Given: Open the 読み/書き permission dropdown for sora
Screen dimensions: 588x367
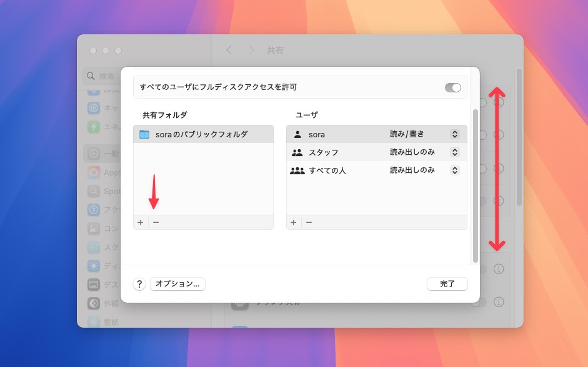Looking at the screenshot, I should (454, 134).
